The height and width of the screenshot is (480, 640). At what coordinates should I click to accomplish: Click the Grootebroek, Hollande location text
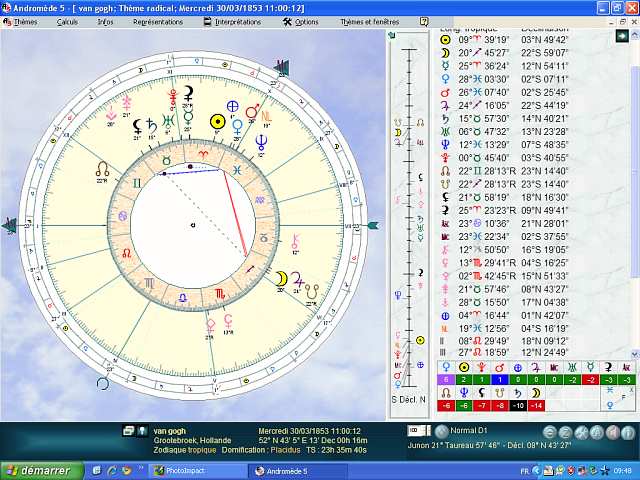[192, 440]
